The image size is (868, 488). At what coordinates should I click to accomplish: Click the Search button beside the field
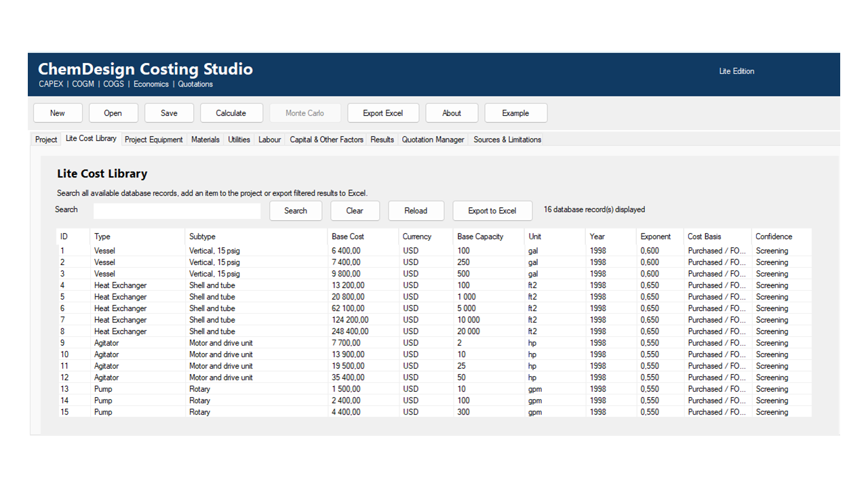pos(296,211)
